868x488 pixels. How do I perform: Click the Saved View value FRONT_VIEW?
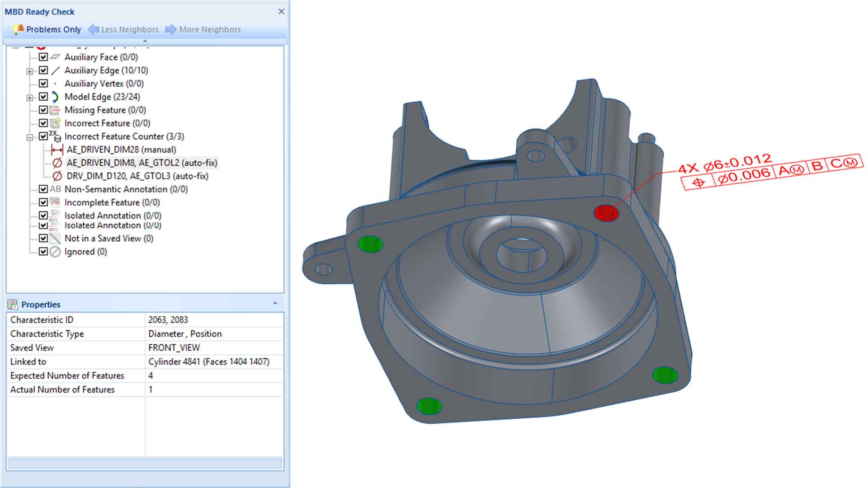[x=174, y=347]
